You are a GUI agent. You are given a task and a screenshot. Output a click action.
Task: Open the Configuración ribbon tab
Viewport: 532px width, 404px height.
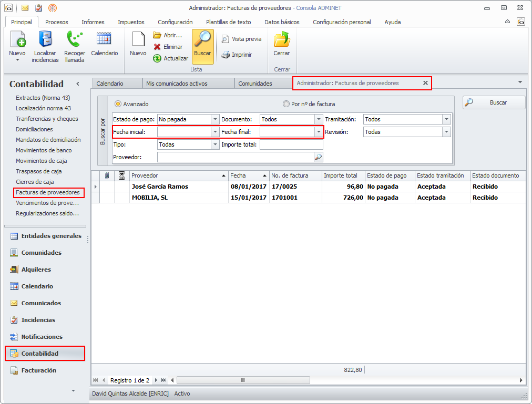175,22
